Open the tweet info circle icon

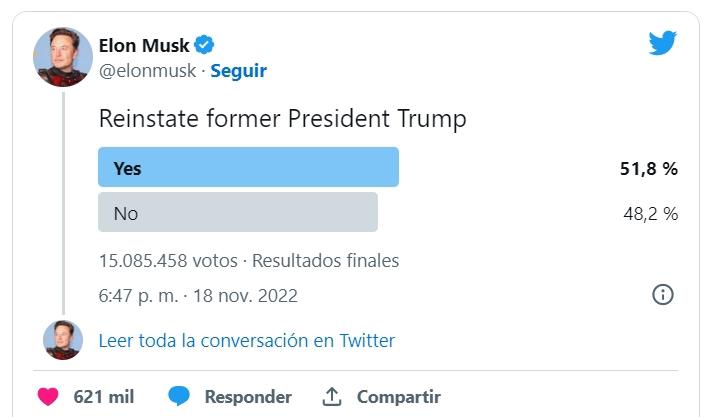point(662,295)
